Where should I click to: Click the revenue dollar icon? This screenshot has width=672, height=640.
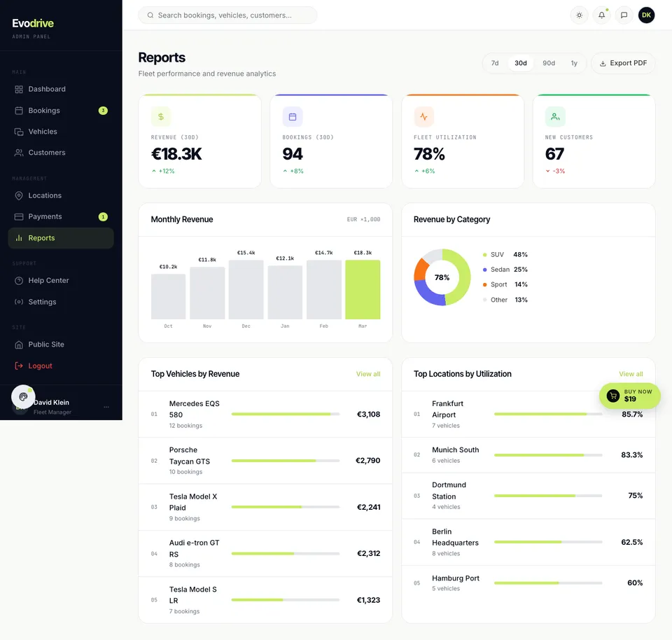[161, 117]
